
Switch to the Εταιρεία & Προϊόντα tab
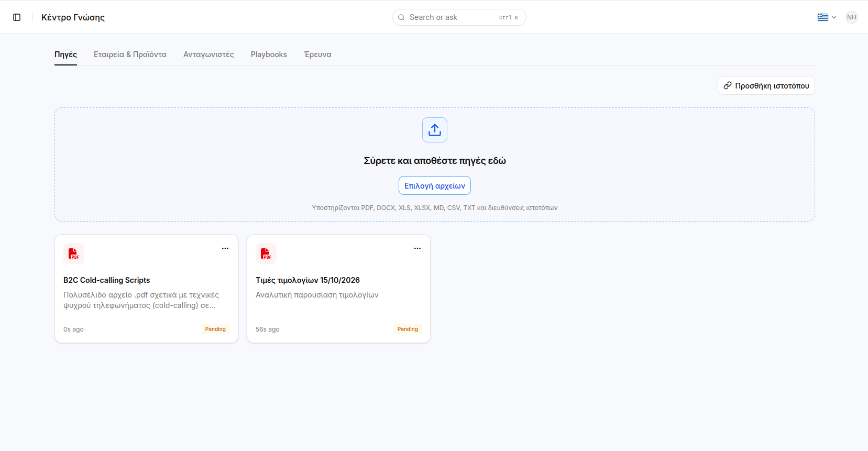[130, 54]
